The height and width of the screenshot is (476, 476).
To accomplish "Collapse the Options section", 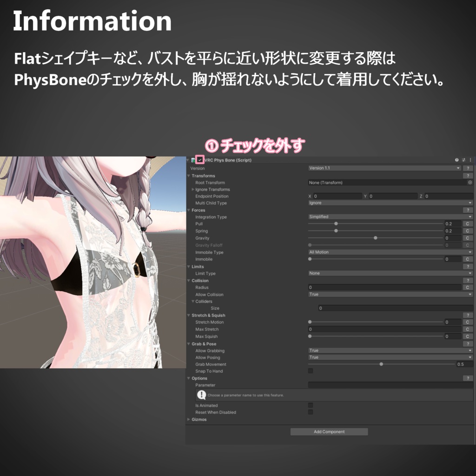I will tap(189, 378).
